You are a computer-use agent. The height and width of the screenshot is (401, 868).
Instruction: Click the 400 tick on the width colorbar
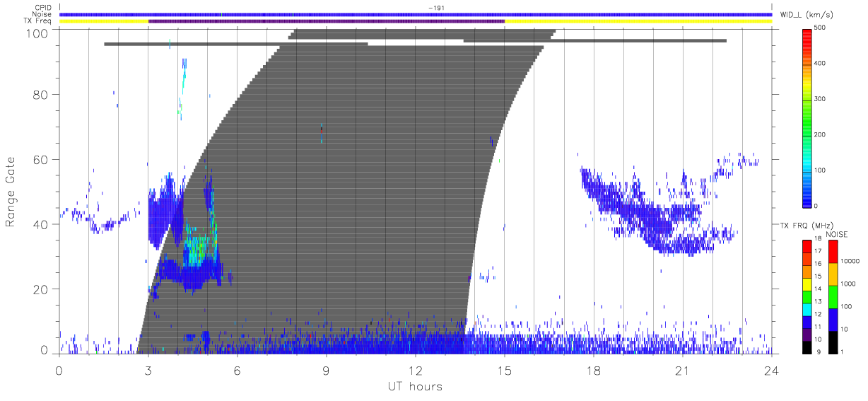[x=821, y=64]
